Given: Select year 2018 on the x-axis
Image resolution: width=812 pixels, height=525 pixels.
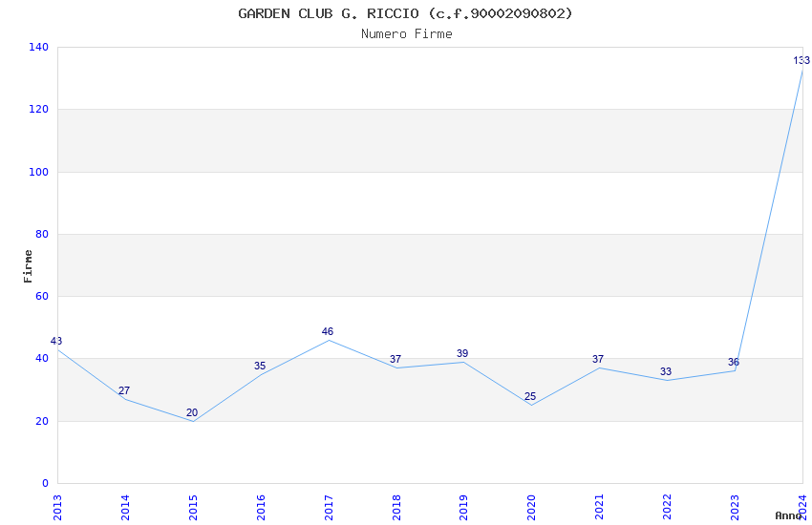Looking at the screenshot, I should pyautogui.click(x=396, y=508).
